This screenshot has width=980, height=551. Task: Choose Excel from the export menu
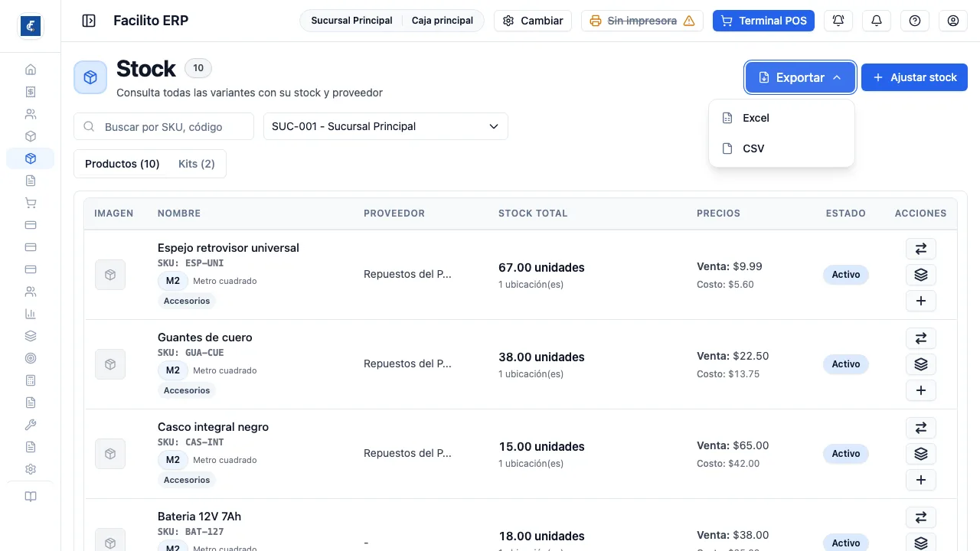[782, 118]
